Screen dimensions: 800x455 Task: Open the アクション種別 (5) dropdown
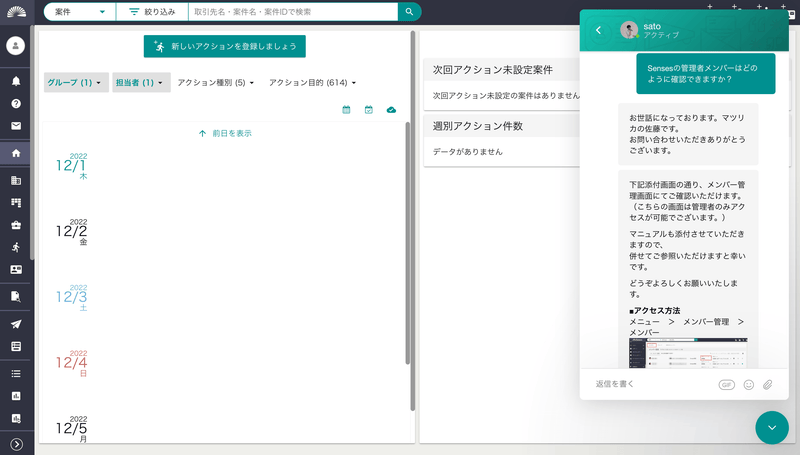coord(215,83)
